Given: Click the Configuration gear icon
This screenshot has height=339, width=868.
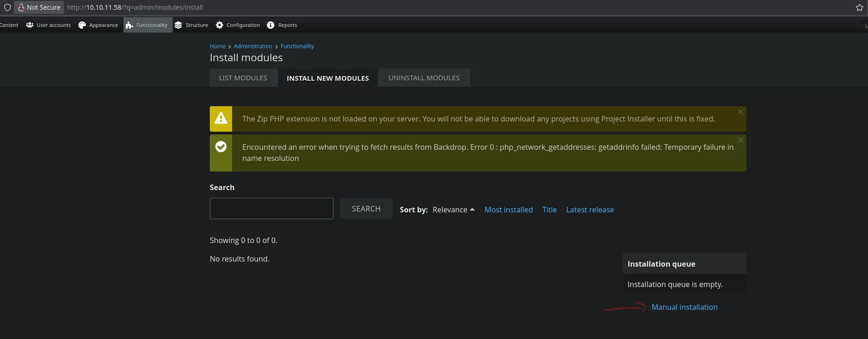Looking at the screenshot, I should [220, 25].
